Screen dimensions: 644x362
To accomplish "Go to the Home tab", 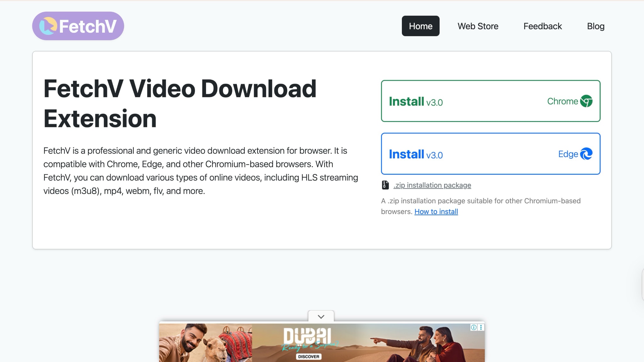I will point(420,26).
